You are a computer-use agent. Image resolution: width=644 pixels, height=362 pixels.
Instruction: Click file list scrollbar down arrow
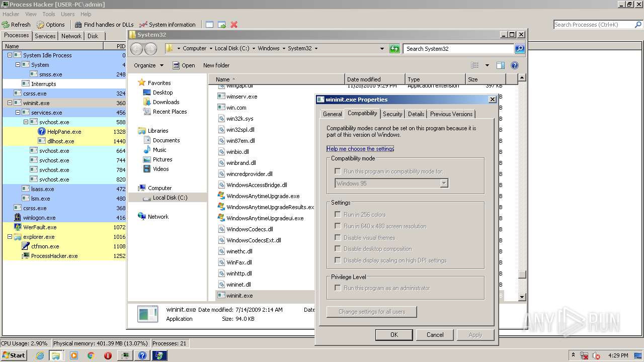pyautogui.click(x=522, y=297)
